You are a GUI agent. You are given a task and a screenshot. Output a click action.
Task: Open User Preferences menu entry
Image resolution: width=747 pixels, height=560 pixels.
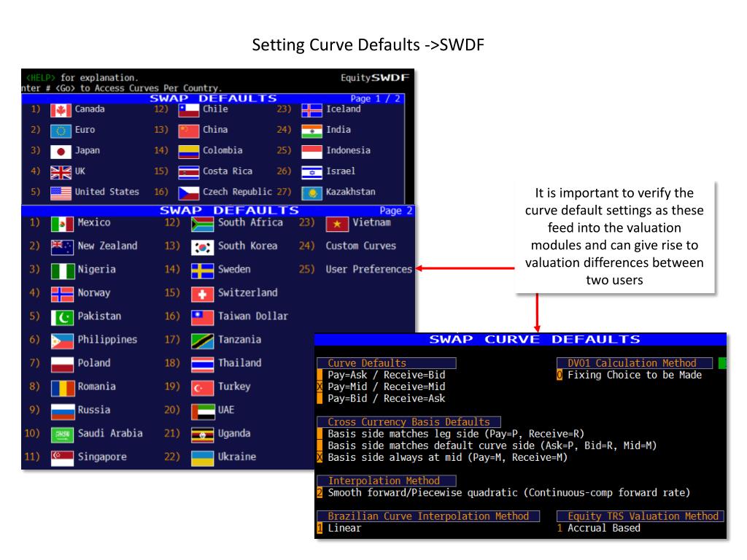(x=368, y=270)
